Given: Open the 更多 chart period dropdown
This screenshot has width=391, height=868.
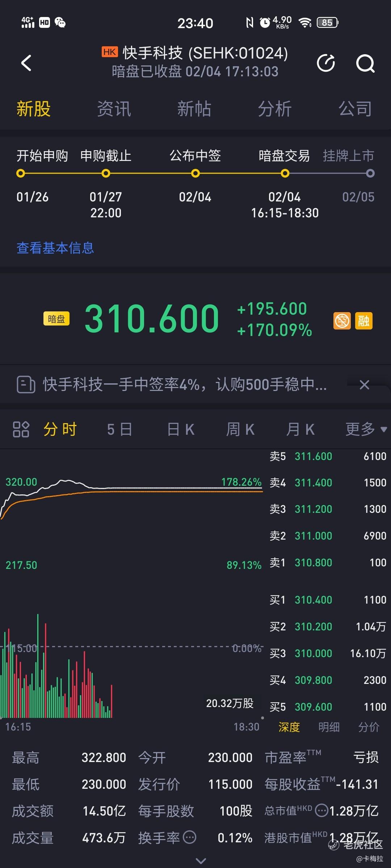Looking at the screenshot, I should click(x=366, y=429).
